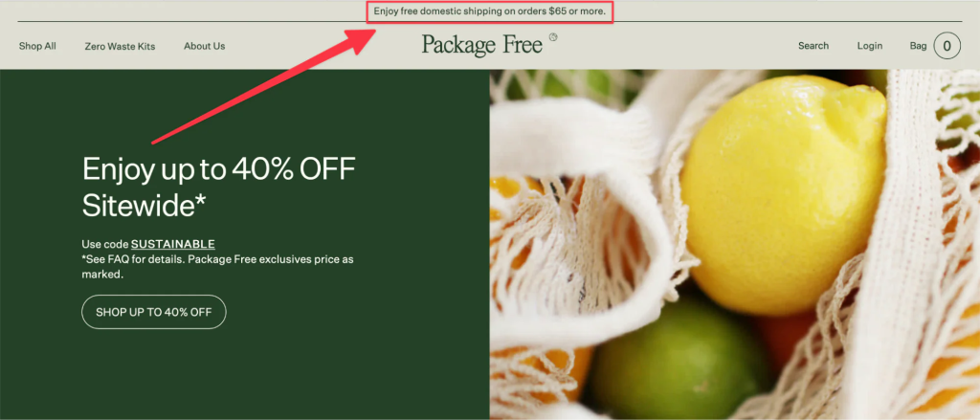The image size is (980, 420).
Task: Click the See FAQ for details text
Action: (x=132, y=259)
